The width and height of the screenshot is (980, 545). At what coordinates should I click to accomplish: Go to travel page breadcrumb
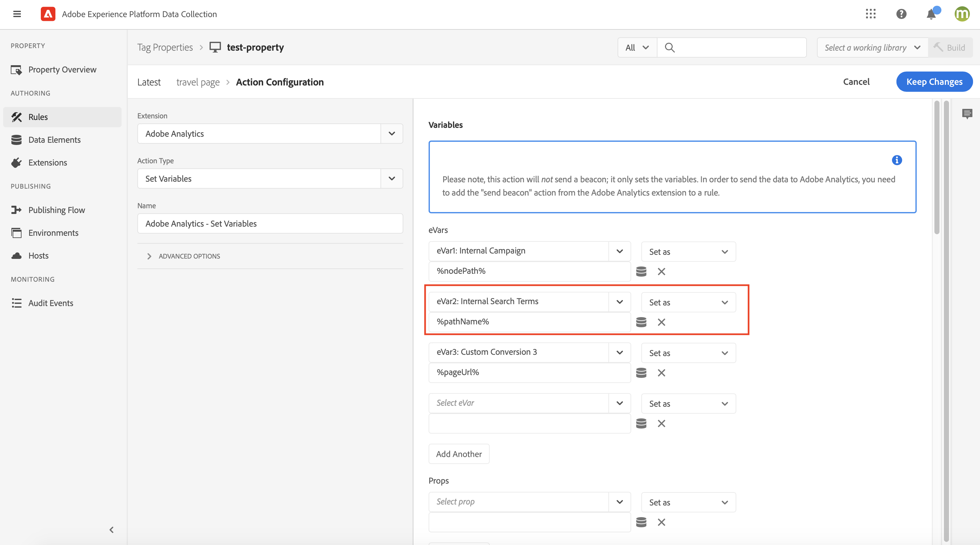(198, 82)
